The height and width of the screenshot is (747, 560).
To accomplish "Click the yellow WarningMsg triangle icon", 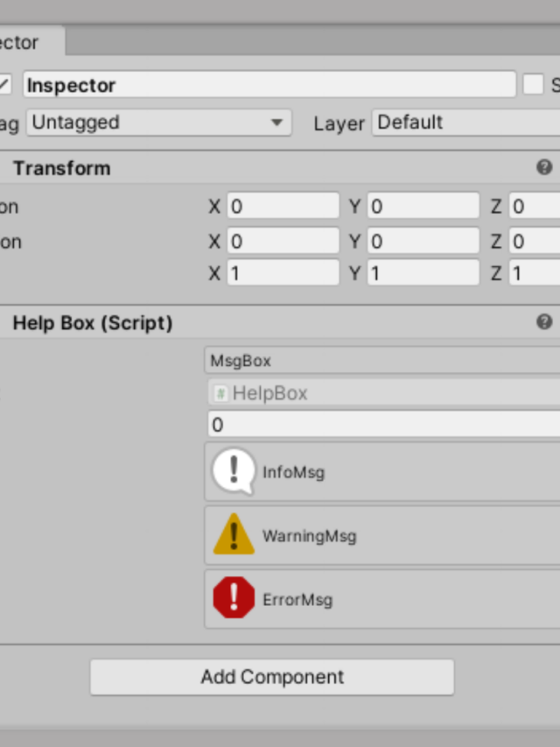I will pos(234,534).
